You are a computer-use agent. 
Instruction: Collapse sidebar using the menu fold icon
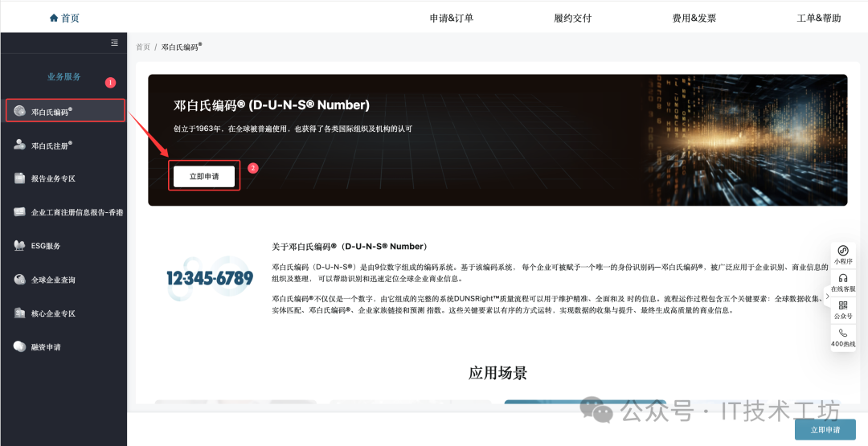[x=115, y=43]
